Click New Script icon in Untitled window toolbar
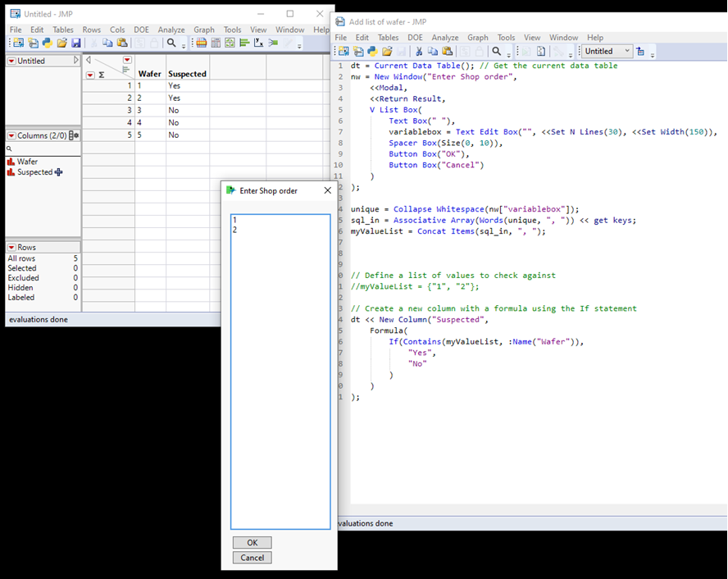The image size is (728, 579). click(33, 43)
